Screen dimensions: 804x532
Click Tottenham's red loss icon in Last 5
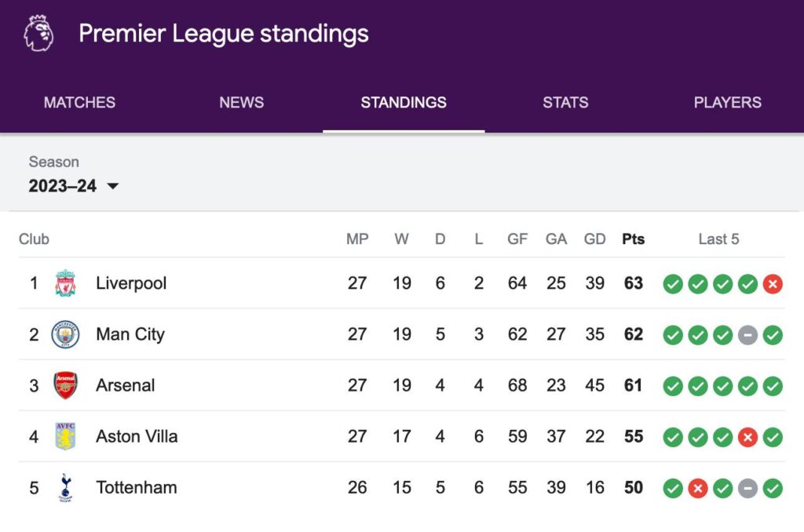coord(697,488)
